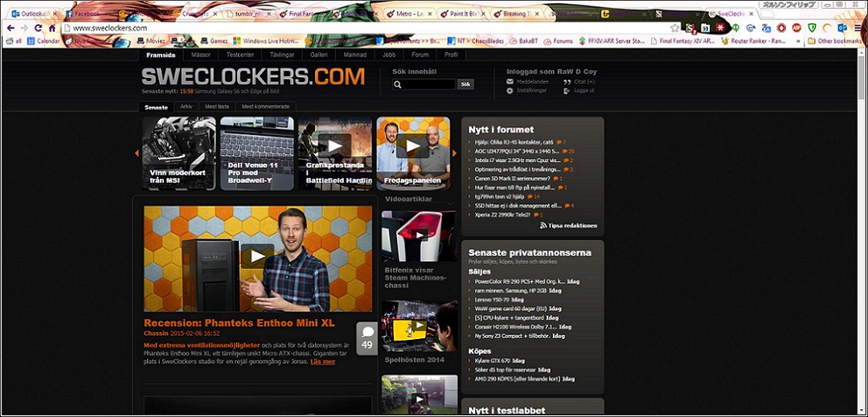Click the green shield extension icon
This screenshot has height=417, width=868.
coord(811,27)
